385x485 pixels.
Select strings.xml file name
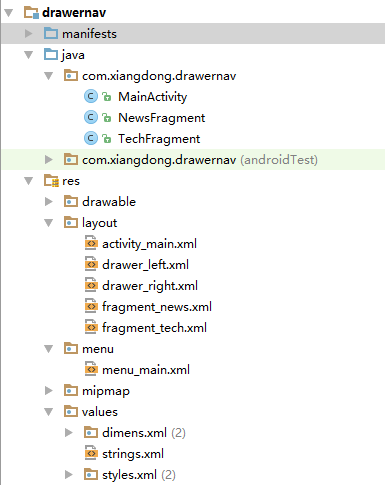tap(133, 454)
